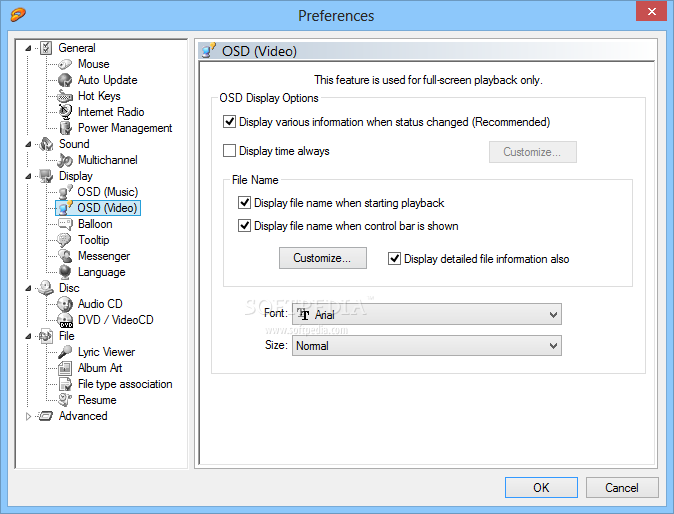Uncheck Display detailed file information also

395,259
